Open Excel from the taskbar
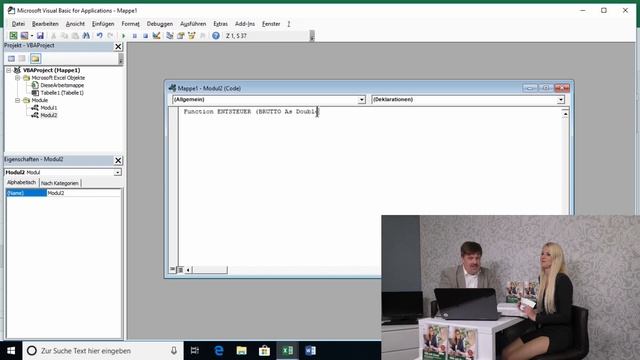640x360 pixels. 287,351
